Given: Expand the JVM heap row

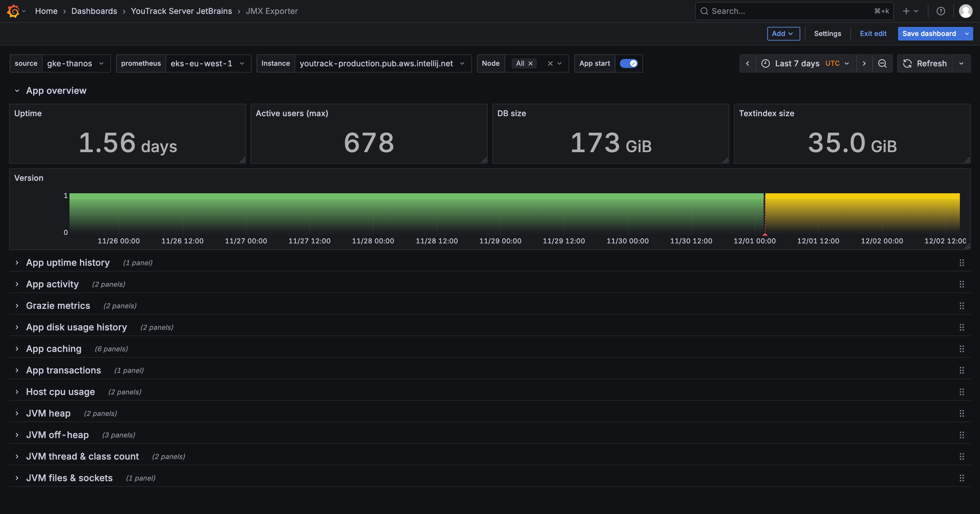Looking at the screenshot, I should (x=17, y=413).
